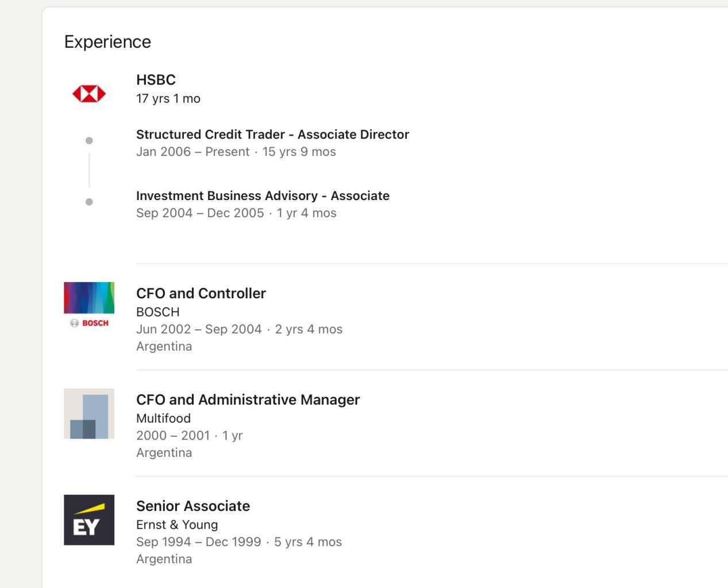Screen dimensions: 728x588
Task: Click the Sep 1994 – Dec 1999 date range
Action: [198, 542]
